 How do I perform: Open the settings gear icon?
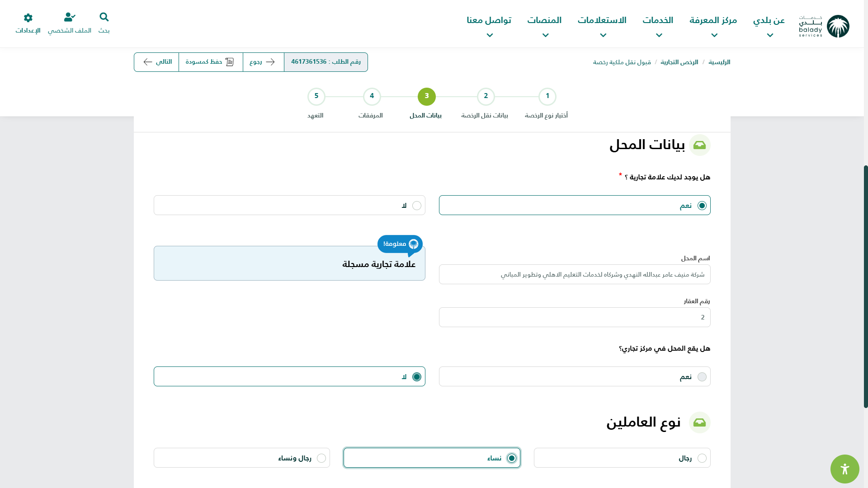point(28,18)
